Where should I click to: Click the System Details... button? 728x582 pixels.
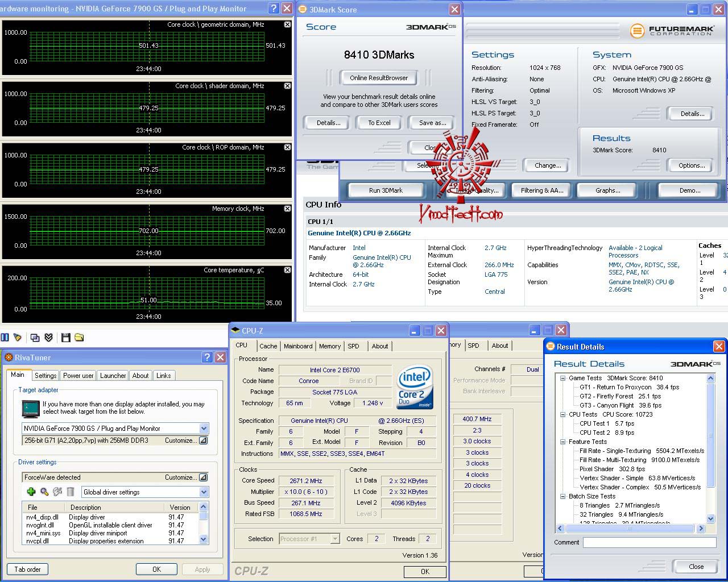pos(692,114)
